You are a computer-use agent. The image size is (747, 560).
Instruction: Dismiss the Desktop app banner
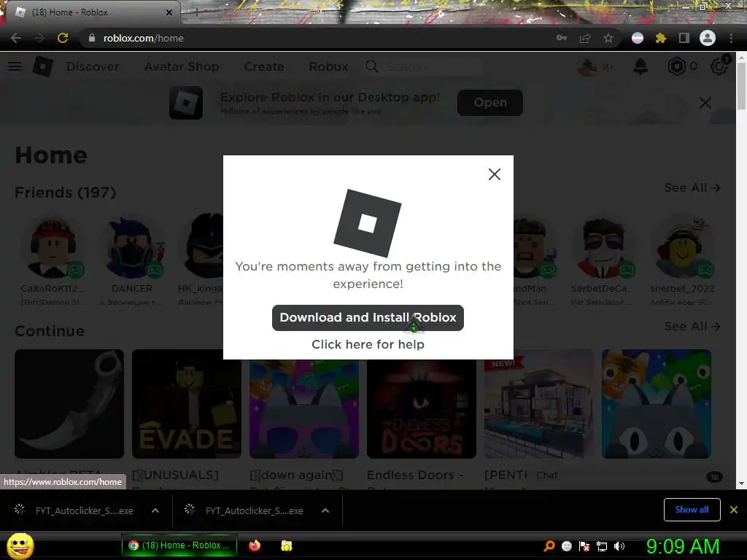(705, 102)
